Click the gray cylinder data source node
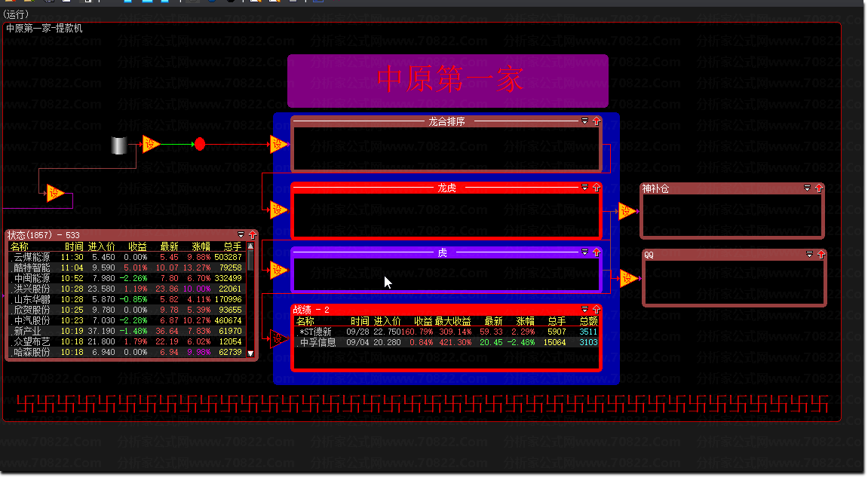This screenshot has width=868, height=477. point(119,145)
